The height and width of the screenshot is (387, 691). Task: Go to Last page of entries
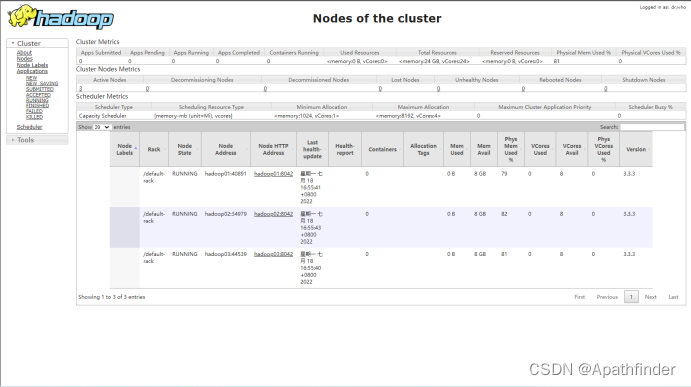tap(673, 297)
